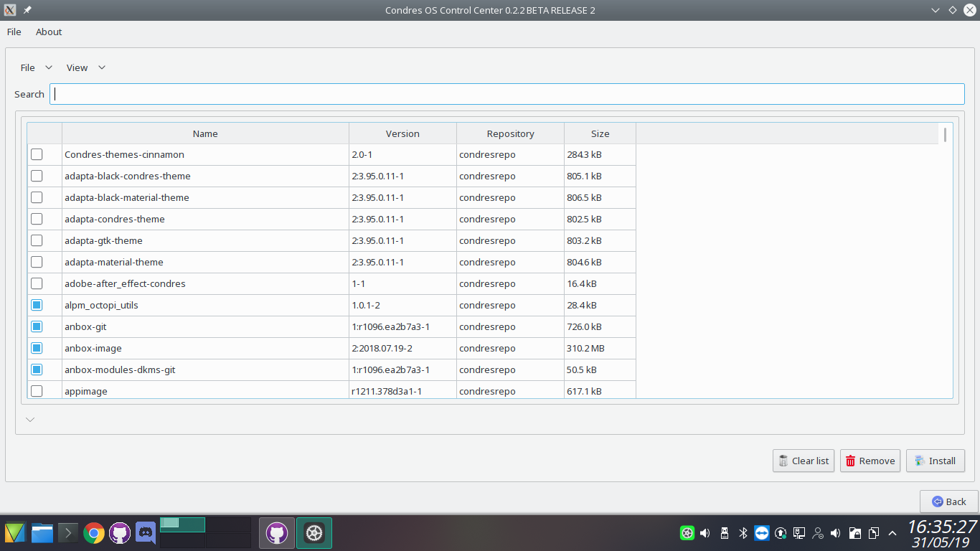Click the Bluetooth tray icon
Image resolution: width=980 pixels, height=551 pixels.
click(x=743, y=533)
